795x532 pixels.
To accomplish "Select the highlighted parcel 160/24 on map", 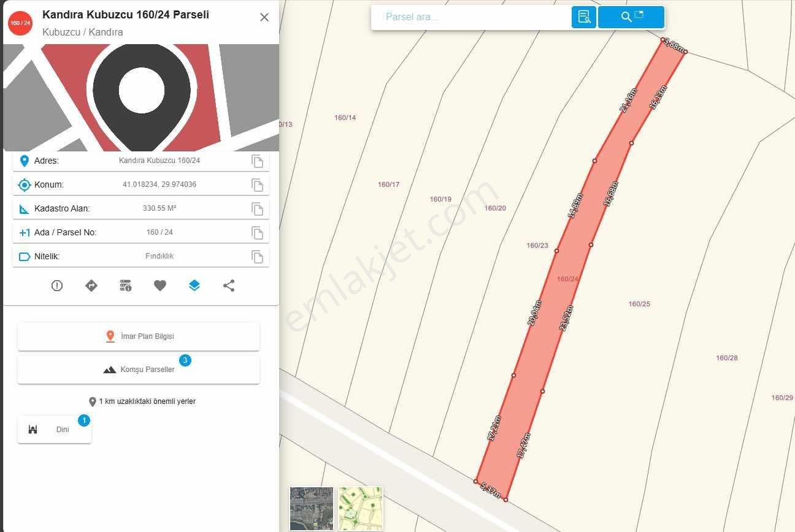I will 567,279.
